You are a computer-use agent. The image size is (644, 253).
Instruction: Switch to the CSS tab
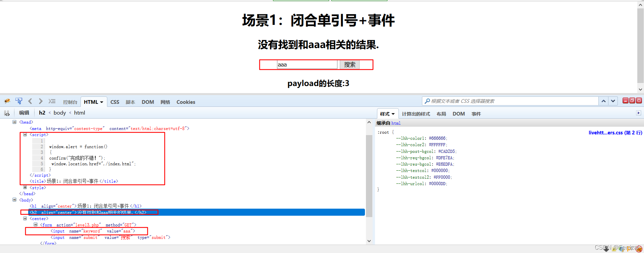115,102
